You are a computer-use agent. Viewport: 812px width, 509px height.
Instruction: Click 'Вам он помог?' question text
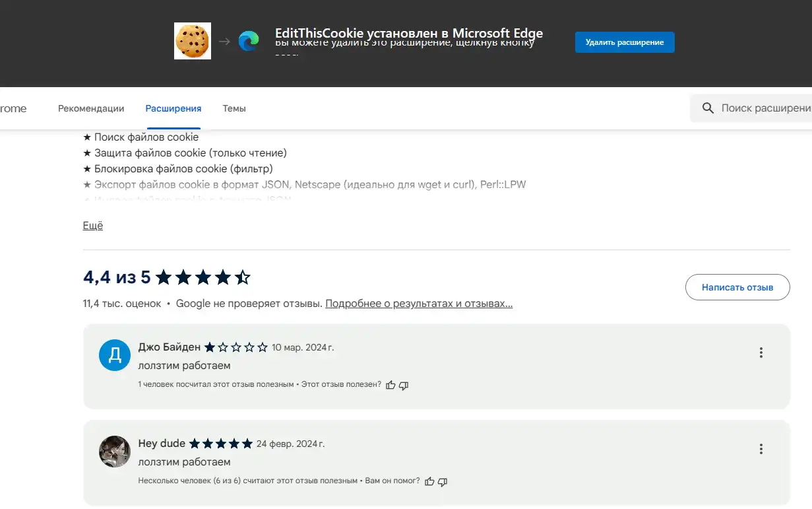(x=392, y=481)
